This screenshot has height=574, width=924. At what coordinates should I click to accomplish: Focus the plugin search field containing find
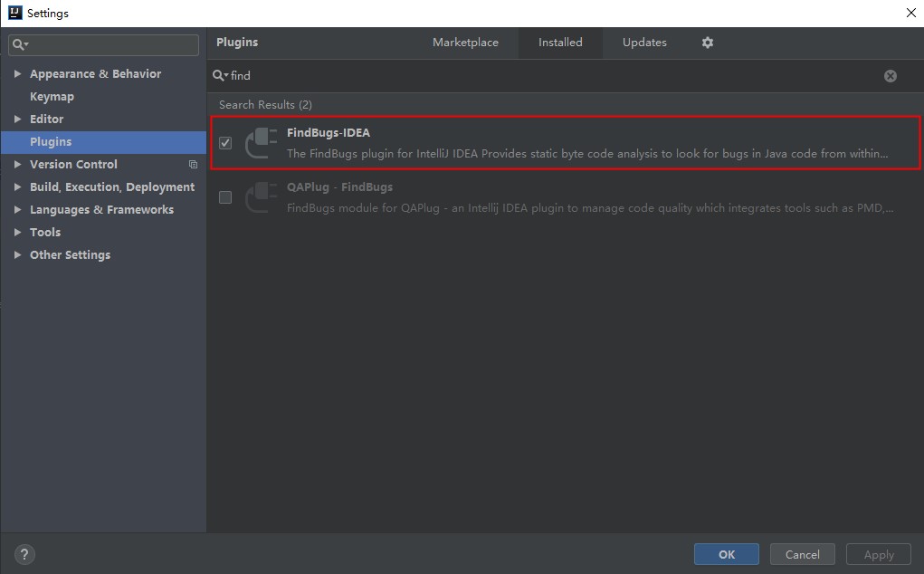(x=554, y=75)
